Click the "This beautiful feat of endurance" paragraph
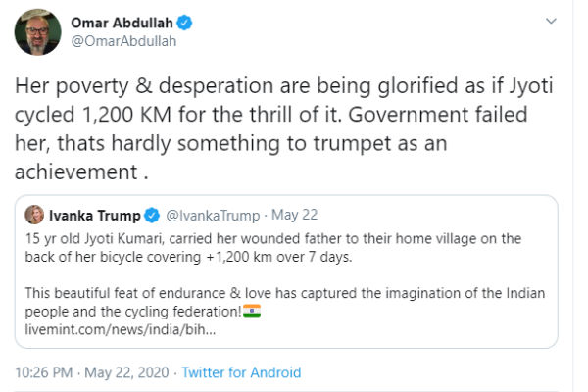The image size is (588, 392). 274,294
